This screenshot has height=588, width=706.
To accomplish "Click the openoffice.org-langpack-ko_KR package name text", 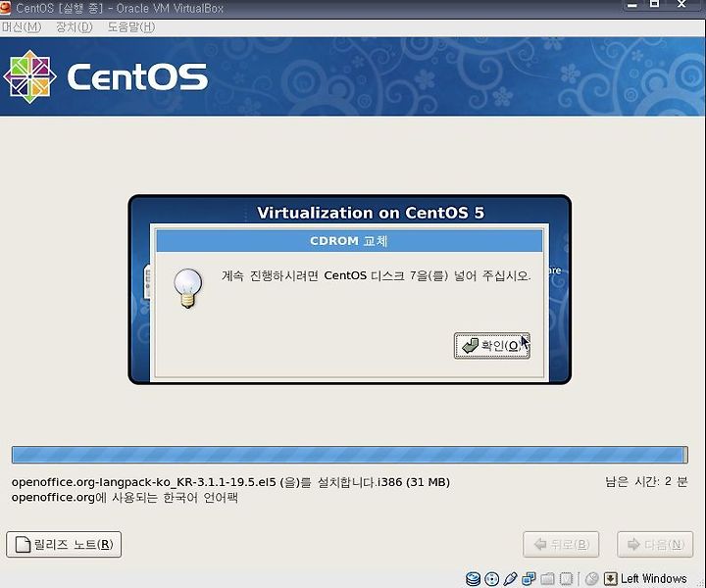I will [x=230, y=482].
